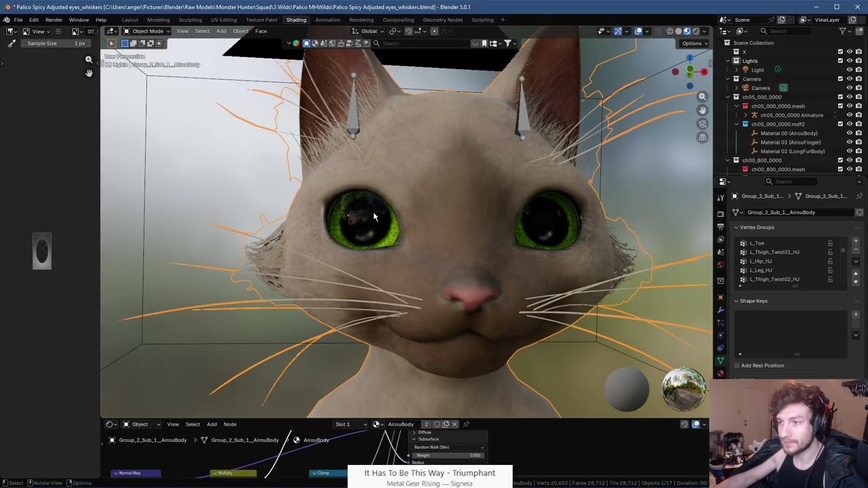Screen dimensions: 868x488
Task: Create a new collection in outliner
Action: point(859,31)
